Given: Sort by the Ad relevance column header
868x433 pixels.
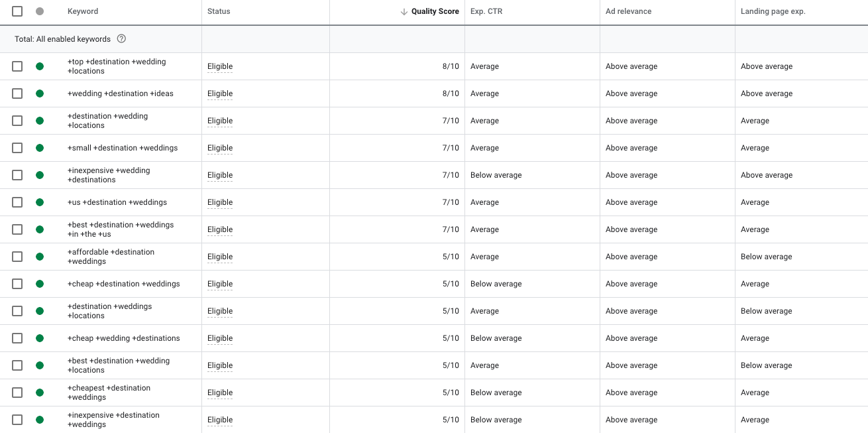Looking at the screenshot, I should point(628,11).
